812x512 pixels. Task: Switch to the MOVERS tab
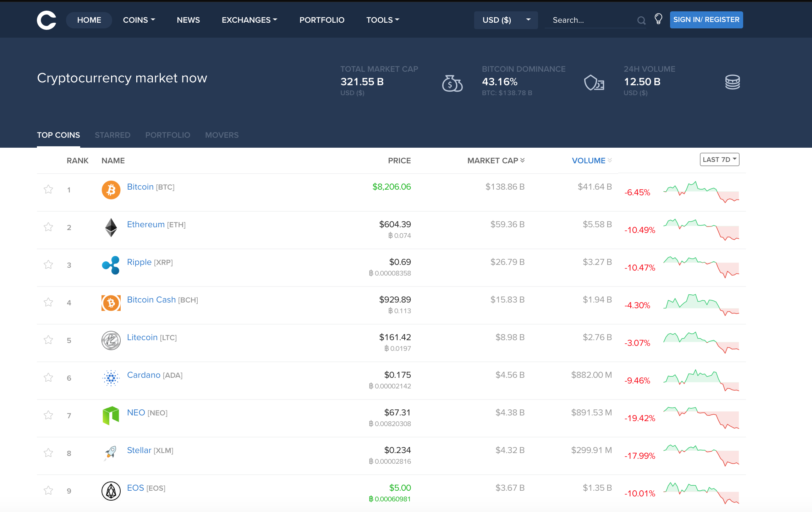click(x=221, y=135)
